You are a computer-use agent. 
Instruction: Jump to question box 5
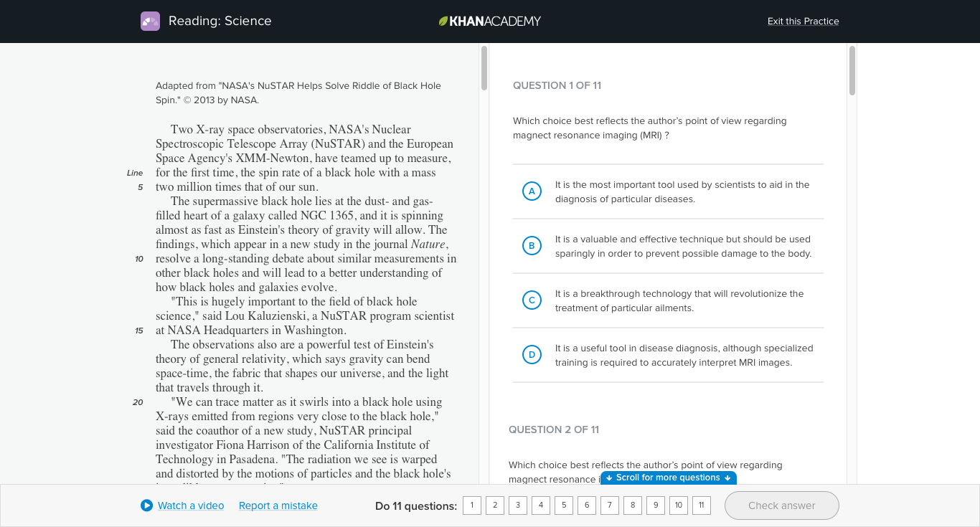[564, 505]
